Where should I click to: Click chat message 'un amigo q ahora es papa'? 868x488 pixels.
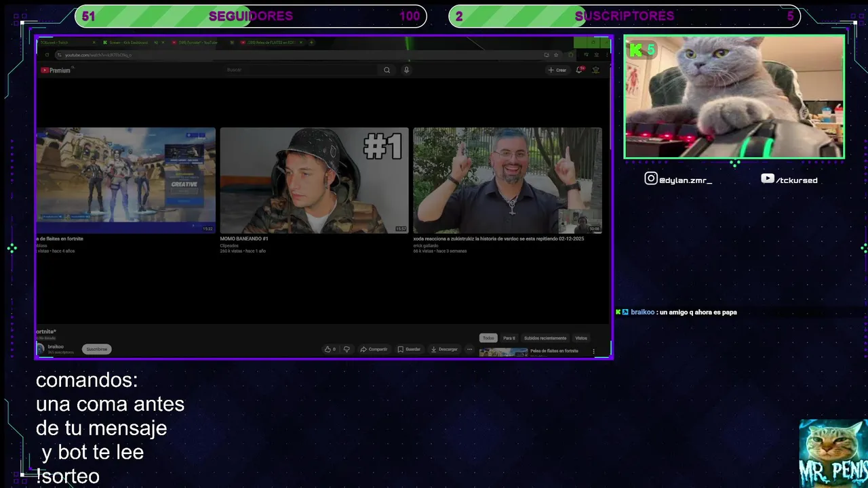point(698,312)
